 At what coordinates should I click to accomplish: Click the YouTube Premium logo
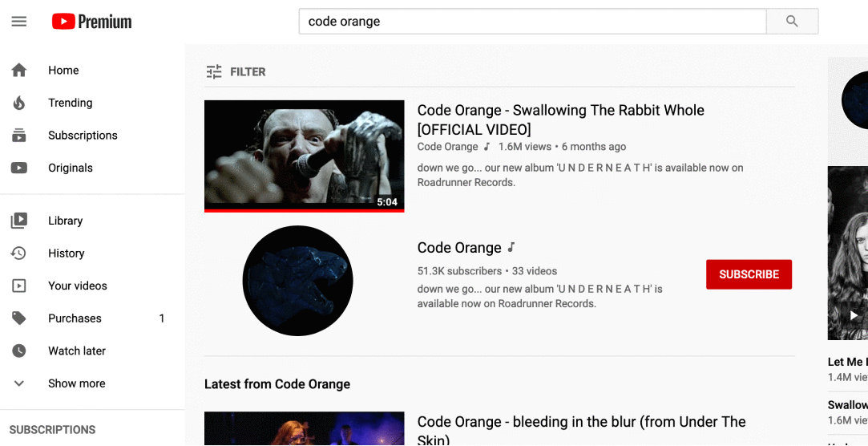(92, 22)
